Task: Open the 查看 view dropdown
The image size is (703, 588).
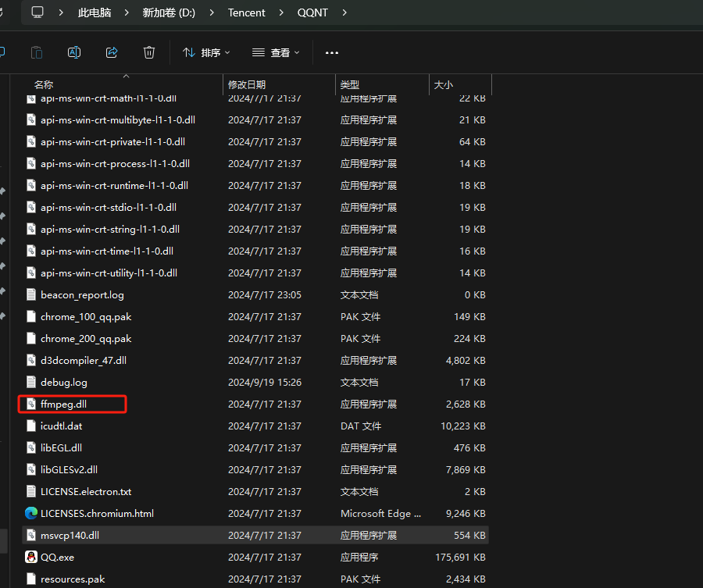Action: coord(275,53)
